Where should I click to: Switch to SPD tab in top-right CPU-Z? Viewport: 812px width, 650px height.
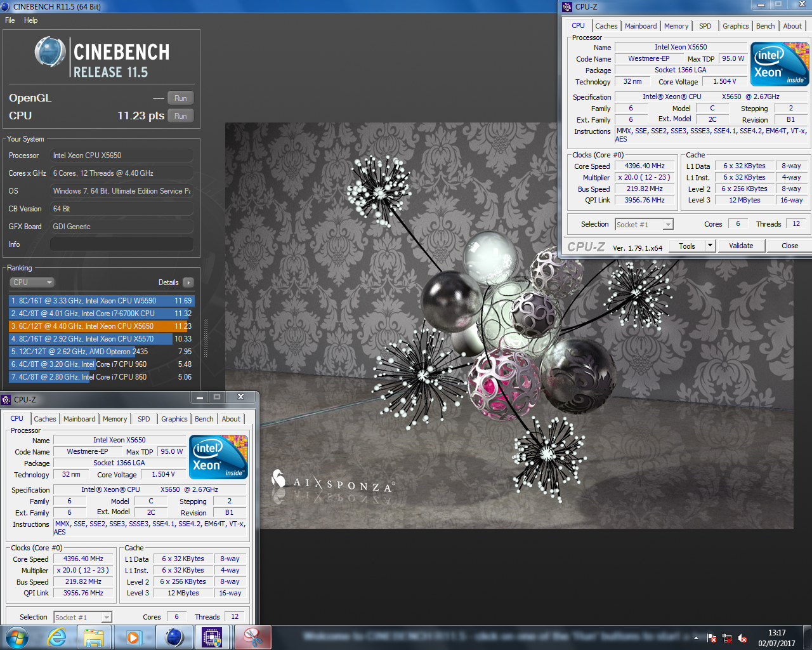point(705,26)
